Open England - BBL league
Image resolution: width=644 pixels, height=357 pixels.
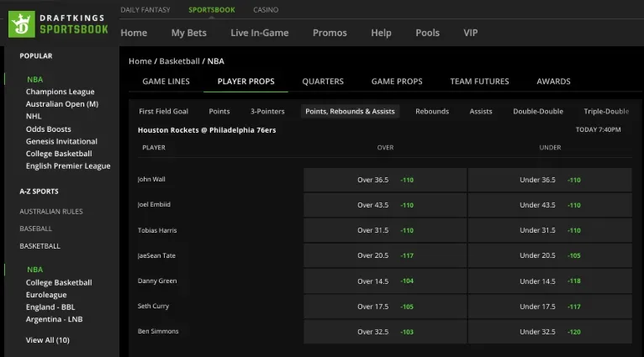tap(50, 307)
